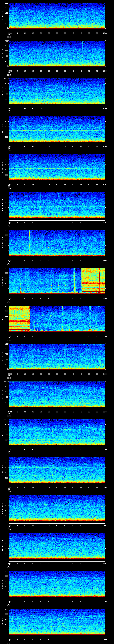Select the spectrogram panel starting at 6:23:00

point(57,357)
